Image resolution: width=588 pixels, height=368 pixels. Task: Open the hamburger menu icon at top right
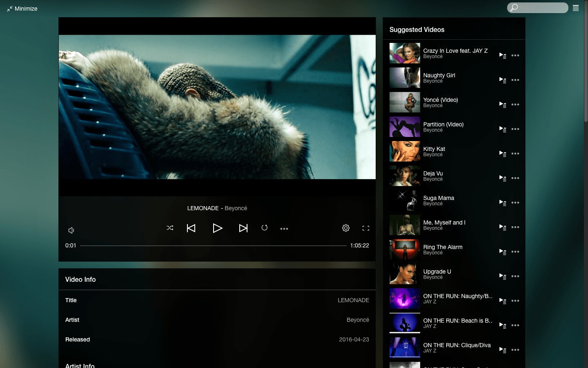pyautogui.click(x=576, y=8)
